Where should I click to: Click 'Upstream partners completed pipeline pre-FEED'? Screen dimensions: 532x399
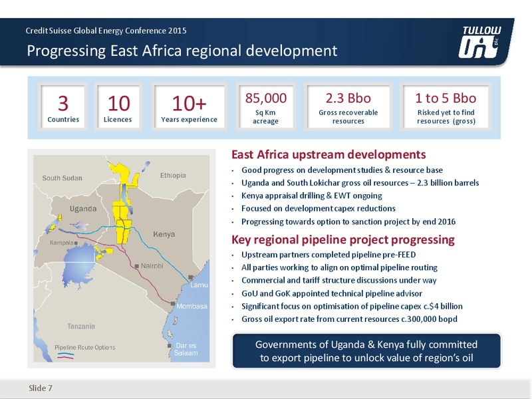(329, 255)
